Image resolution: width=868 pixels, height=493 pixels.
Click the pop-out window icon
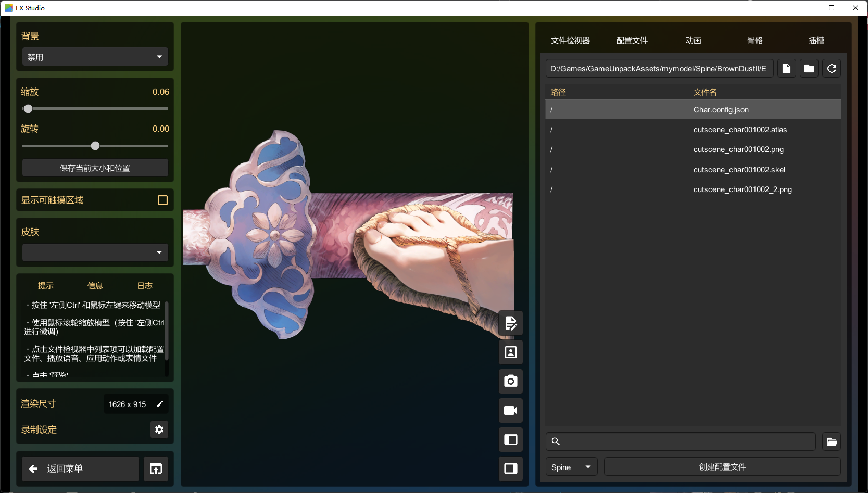coord(156,469)
